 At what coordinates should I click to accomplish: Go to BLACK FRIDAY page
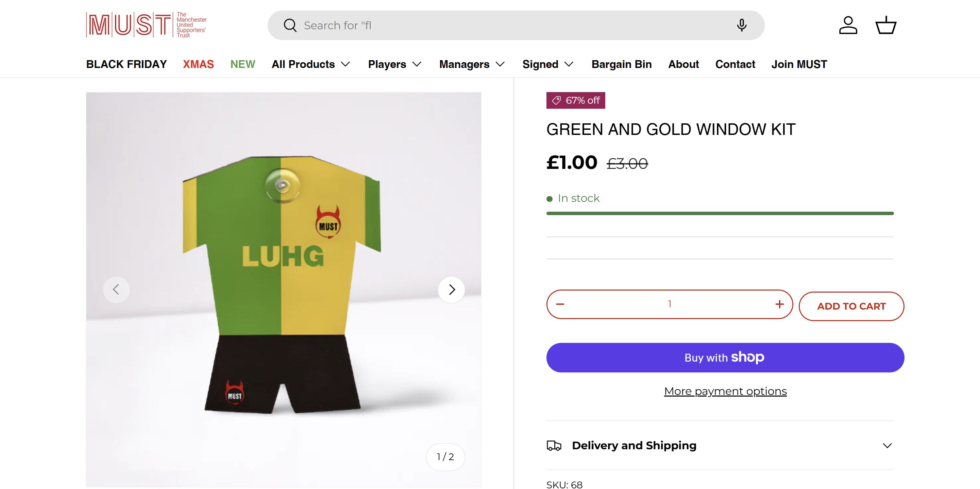pyautogui.click(x=126, y=64)
